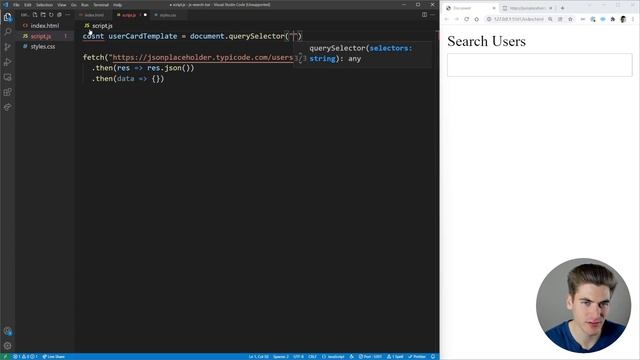This screenshot has height=360, width=640.
Task: Switch to the styles.css editor tab
Action: click(x=167, y=15)
